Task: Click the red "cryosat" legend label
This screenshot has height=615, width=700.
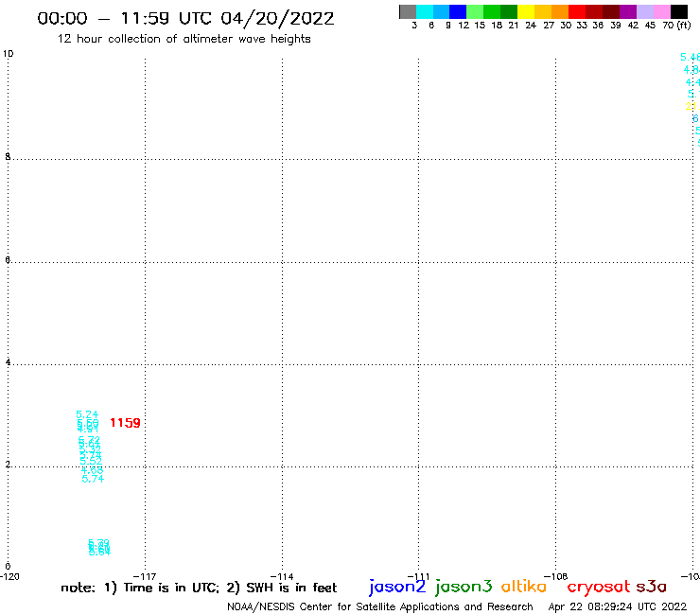Action: pos(598,587)
